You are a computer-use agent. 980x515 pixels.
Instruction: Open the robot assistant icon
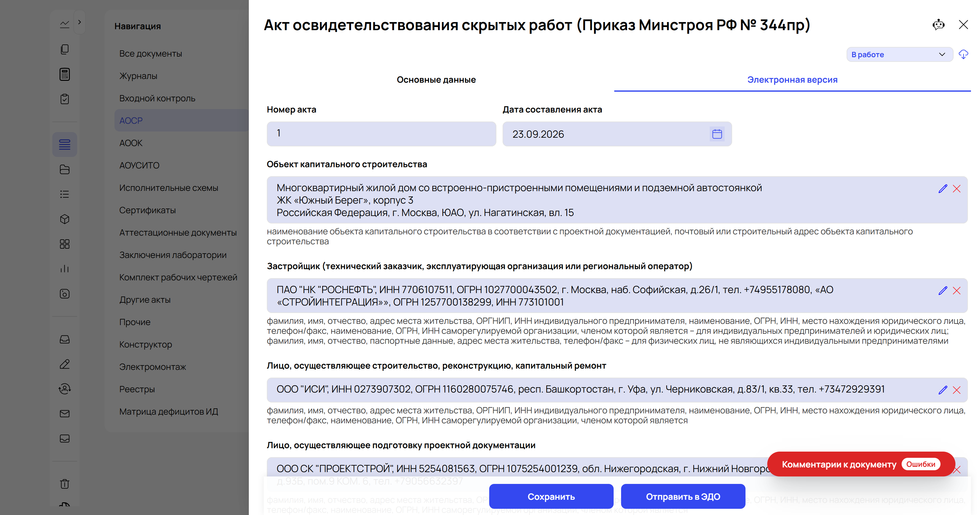click(939, 25)
